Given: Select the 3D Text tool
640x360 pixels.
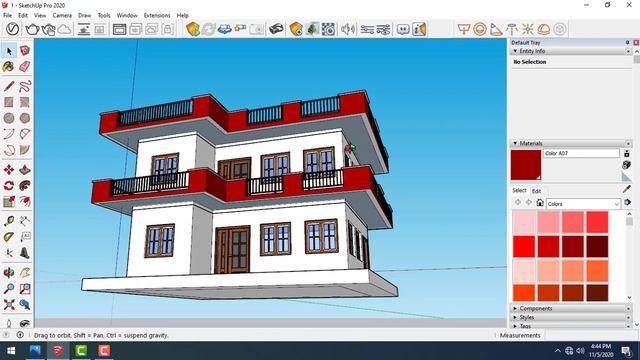Looking at the screenshot, I should (x=24, y=253).
